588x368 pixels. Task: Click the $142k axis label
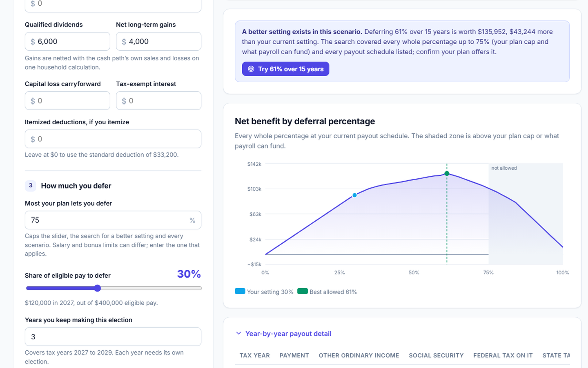click(x=254, y=164)
